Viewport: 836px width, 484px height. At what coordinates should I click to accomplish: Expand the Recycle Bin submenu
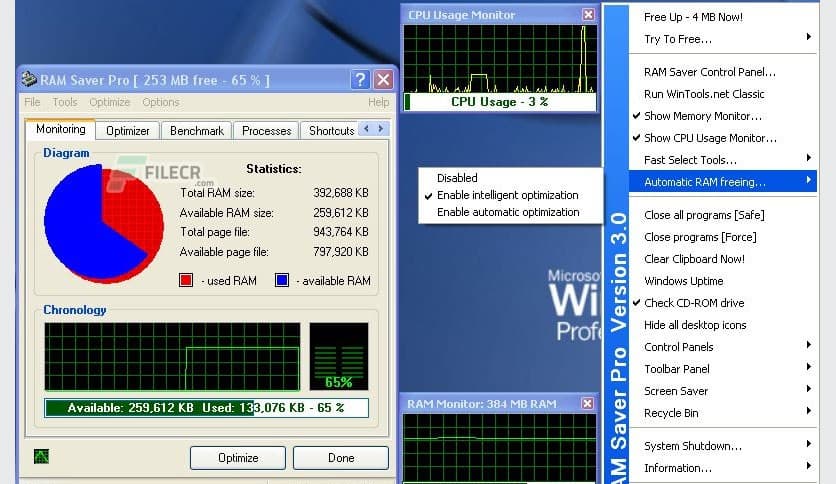click(722, 413)
